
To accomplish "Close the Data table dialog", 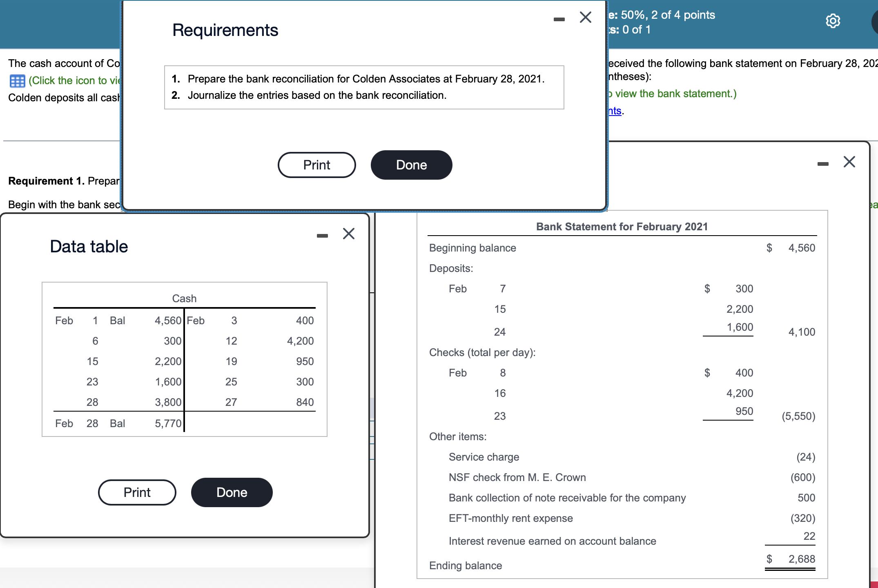I will (348, 234).
